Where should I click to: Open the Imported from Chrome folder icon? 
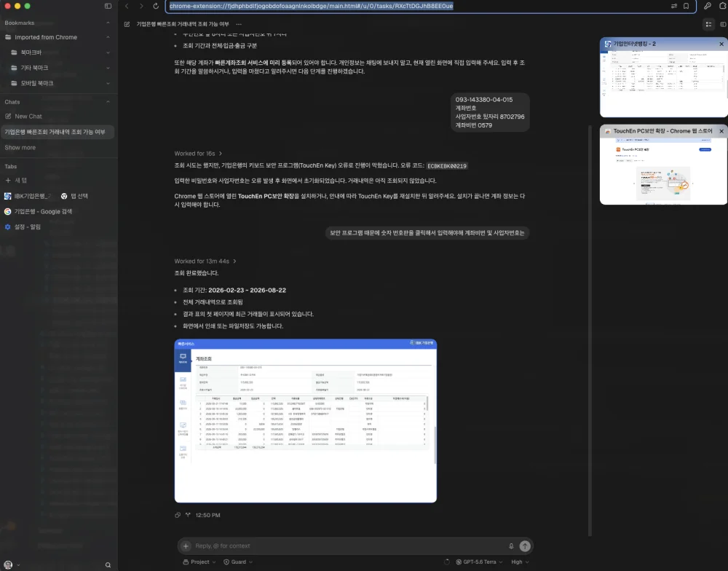(x=8, y=37)
